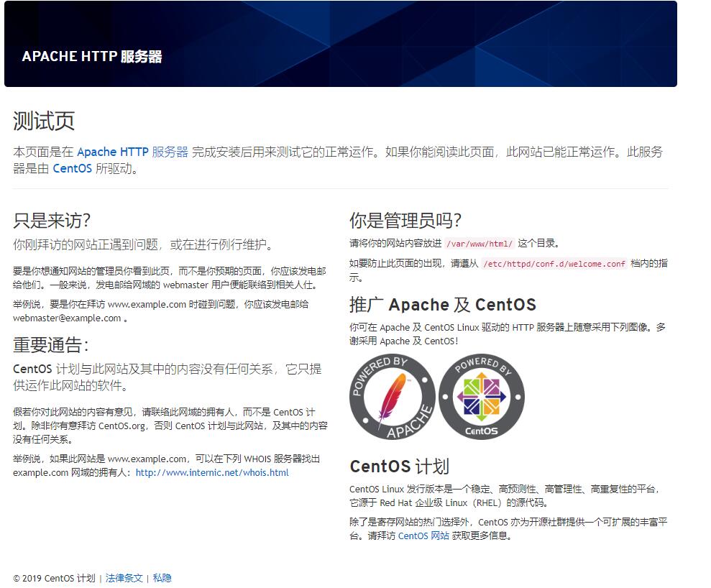Click the Powered by CentOS badge
The width and height of the screenshot is (711, 588).
(482, 397)
